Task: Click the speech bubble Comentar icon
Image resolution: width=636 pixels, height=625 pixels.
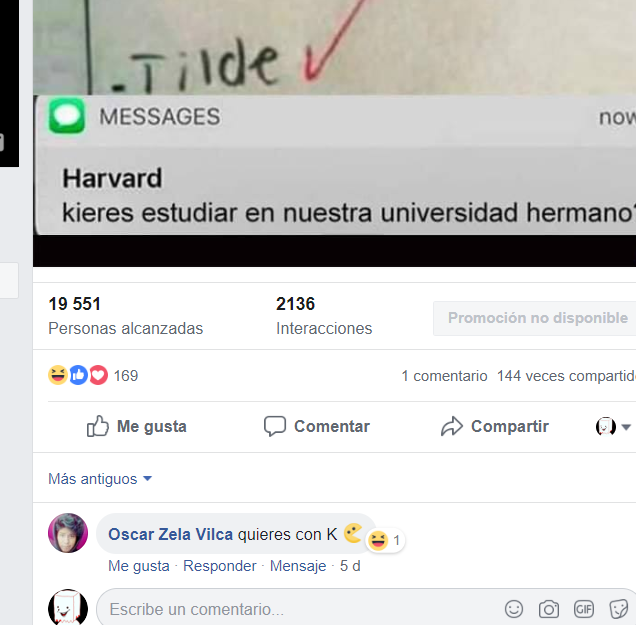Action: pyautogui.click(x=275, y=426)
